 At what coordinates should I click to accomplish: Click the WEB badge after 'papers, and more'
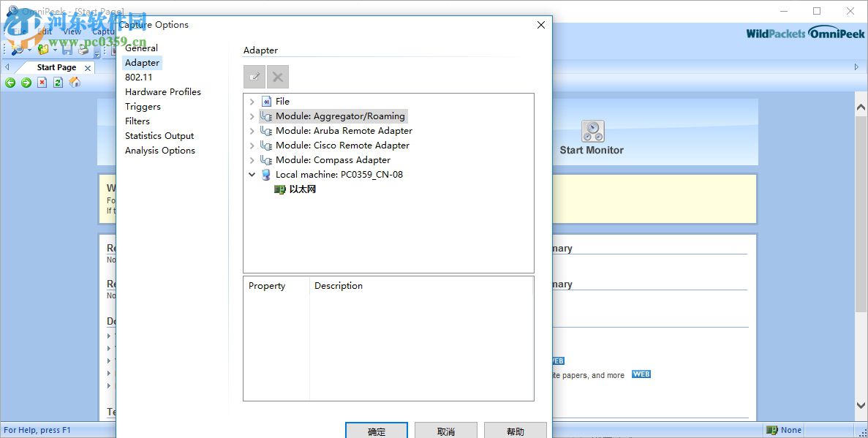641,374
